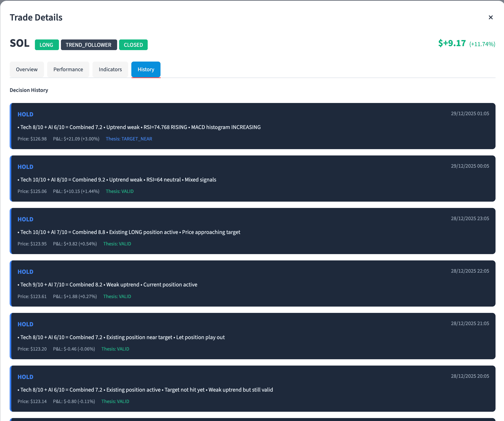
Task: Click the TREND_FOLLOWER badge
Action: [x=89, y=45]
